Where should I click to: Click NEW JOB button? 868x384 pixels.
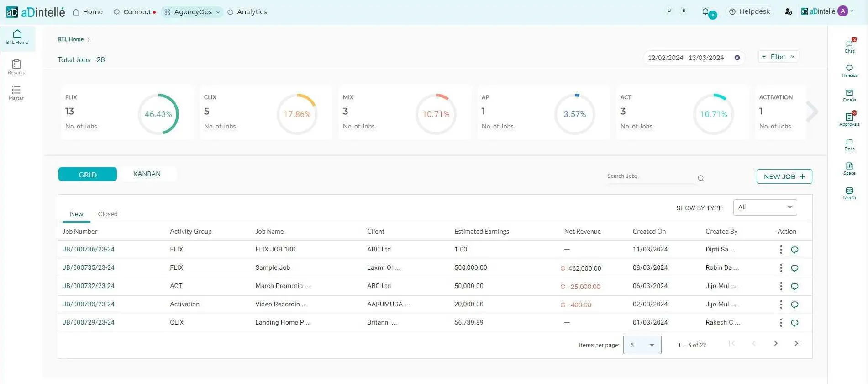point(784,176)
